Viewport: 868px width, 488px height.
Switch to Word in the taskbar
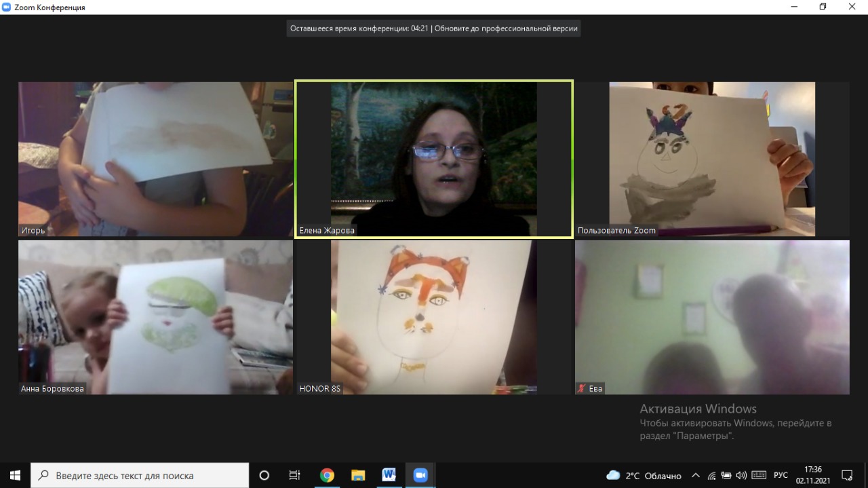389,475
